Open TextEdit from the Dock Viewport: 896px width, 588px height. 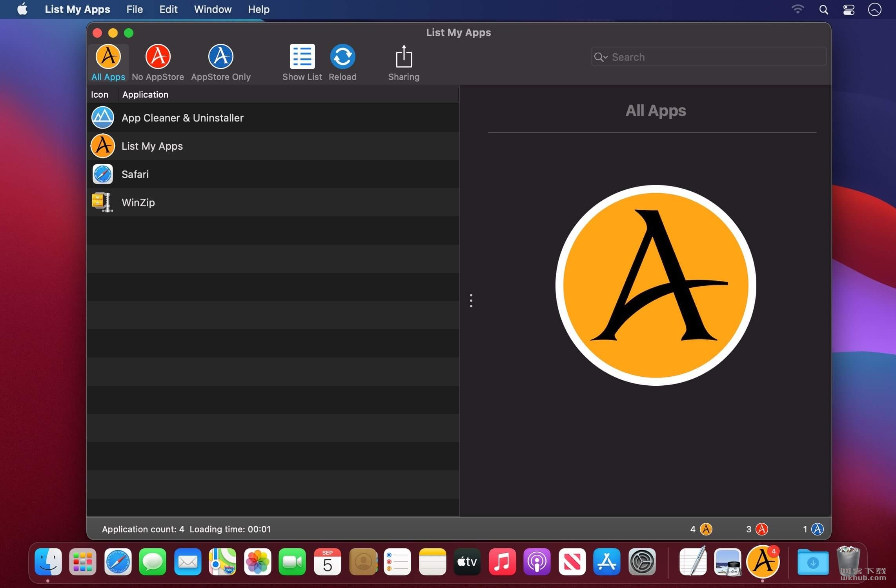pyautogui.click(x=693, y=562)
